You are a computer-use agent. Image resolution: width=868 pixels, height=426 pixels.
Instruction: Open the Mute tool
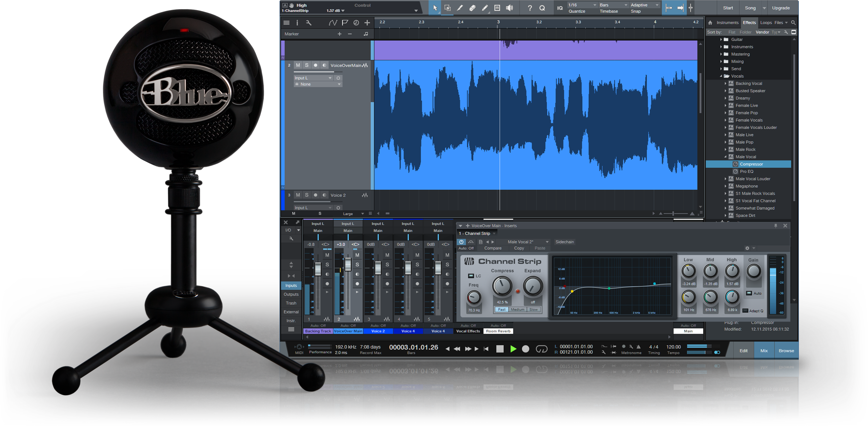497,8
